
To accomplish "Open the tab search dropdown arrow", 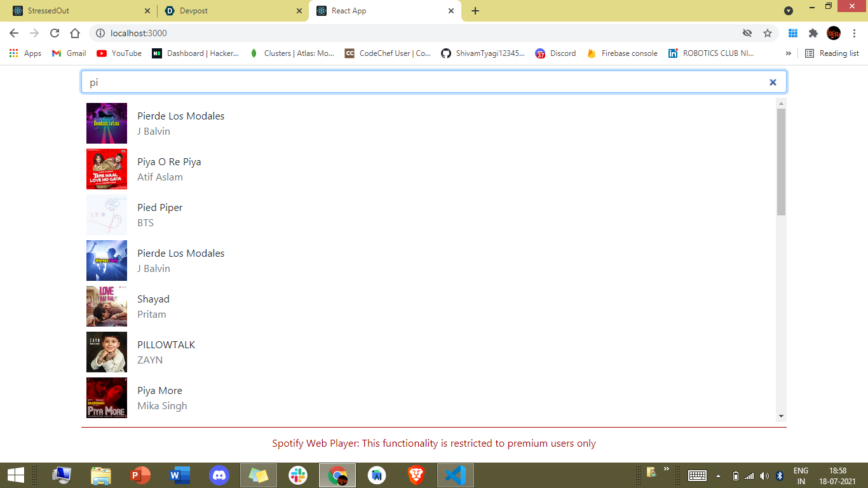I will tap(789, 11).
